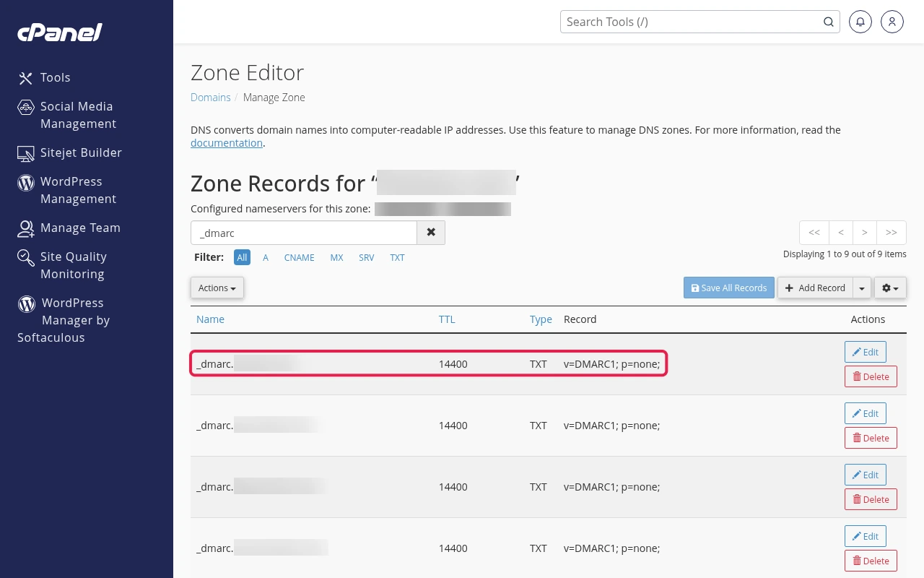Delete the second _dmarc record
The height and width of the screenshot is (578, 924).
(x=871, y=438)
